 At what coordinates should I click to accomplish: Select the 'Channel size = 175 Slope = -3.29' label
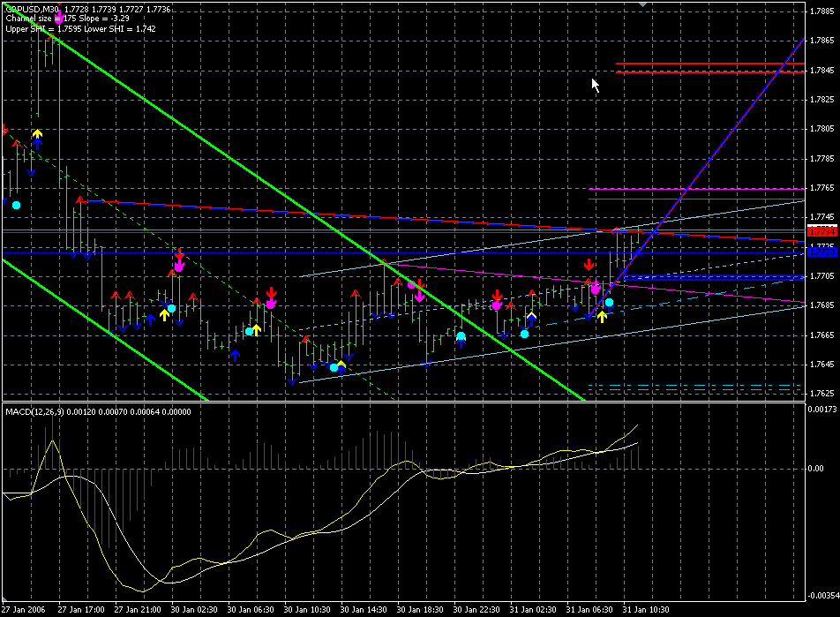tap(67, 19)
